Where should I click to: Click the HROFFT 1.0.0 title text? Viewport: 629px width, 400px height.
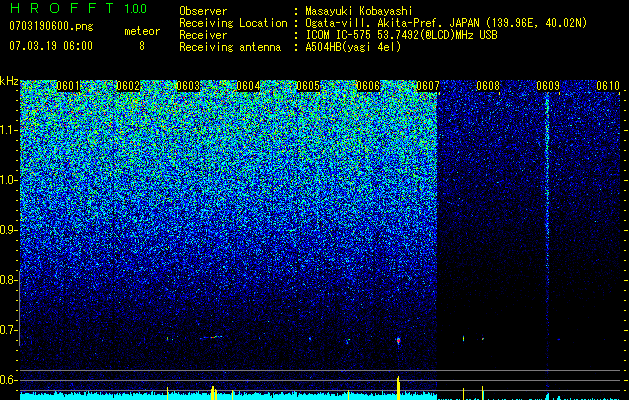click(78, 8)
